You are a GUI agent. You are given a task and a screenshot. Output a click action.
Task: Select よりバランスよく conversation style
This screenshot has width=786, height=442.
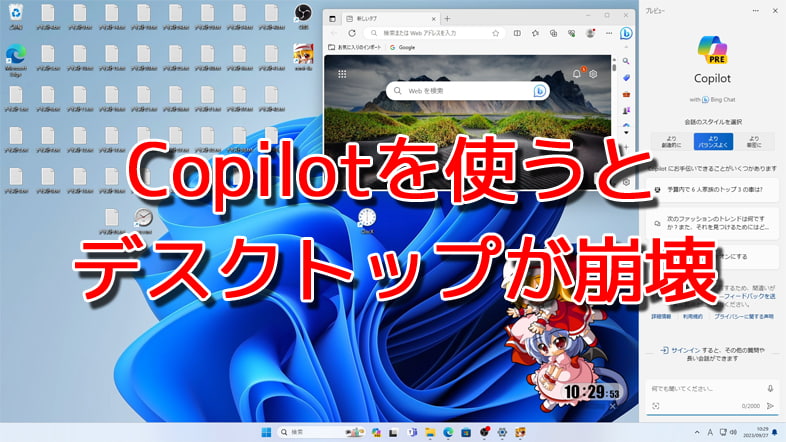[713, 142]
